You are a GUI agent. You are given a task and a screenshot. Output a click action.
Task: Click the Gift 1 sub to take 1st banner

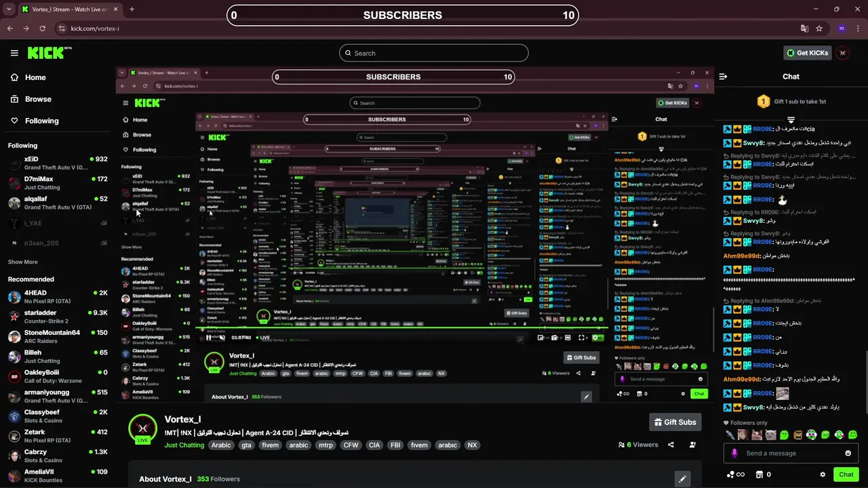point(791,102)
